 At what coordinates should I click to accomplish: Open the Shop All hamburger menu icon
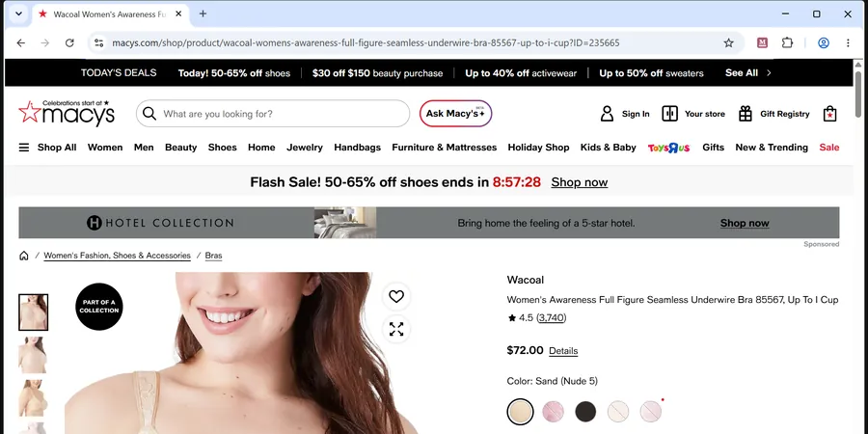point(24,148)
